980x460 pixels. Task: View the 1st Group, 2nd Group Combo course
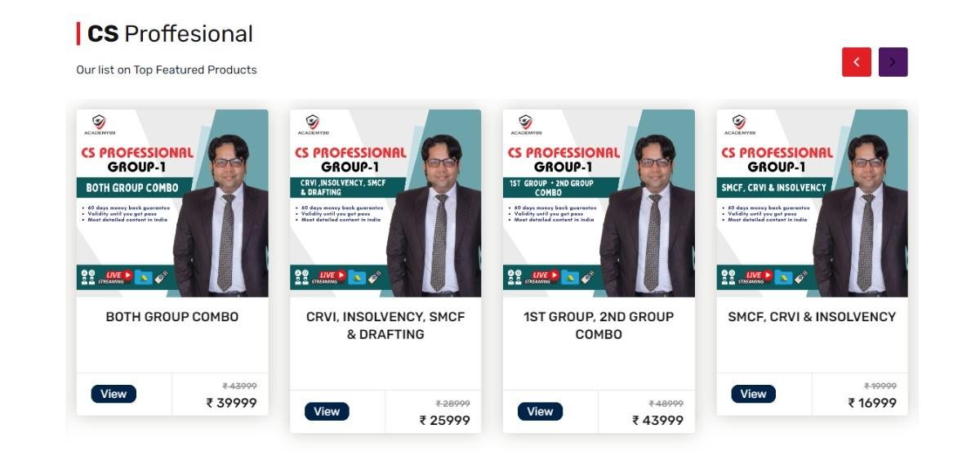(540, 411)
